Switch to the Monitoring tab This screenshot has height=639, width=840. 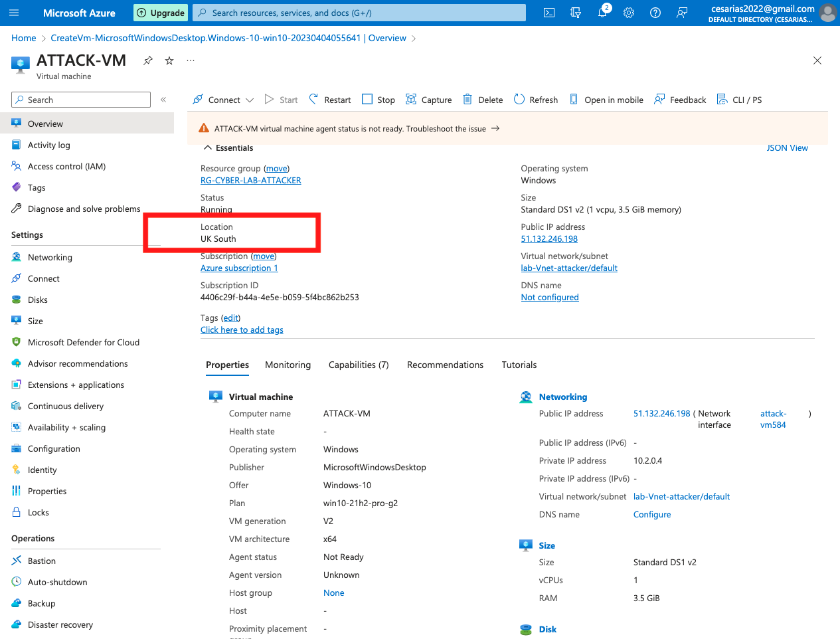pos(288,365)
